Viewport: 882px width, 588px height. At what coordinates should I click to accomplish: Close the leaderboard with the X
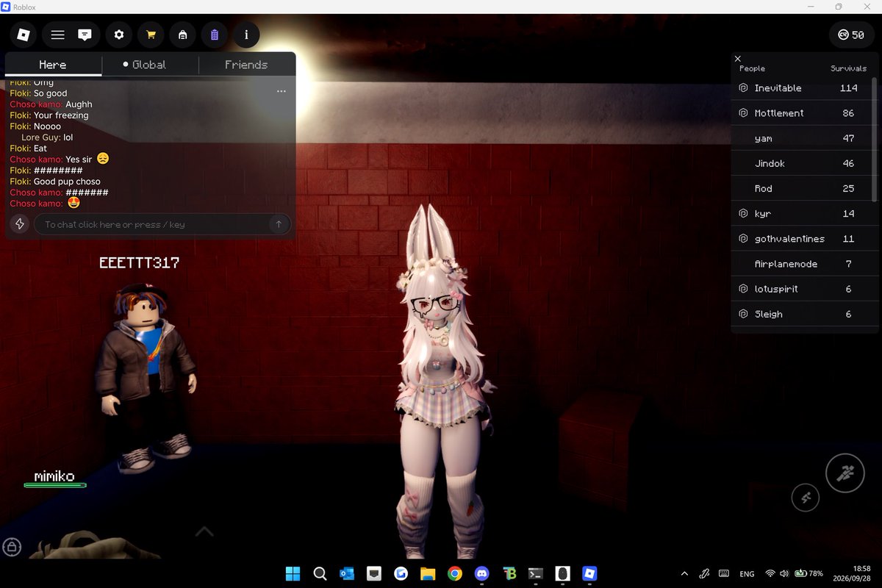[x=738, y=59]
